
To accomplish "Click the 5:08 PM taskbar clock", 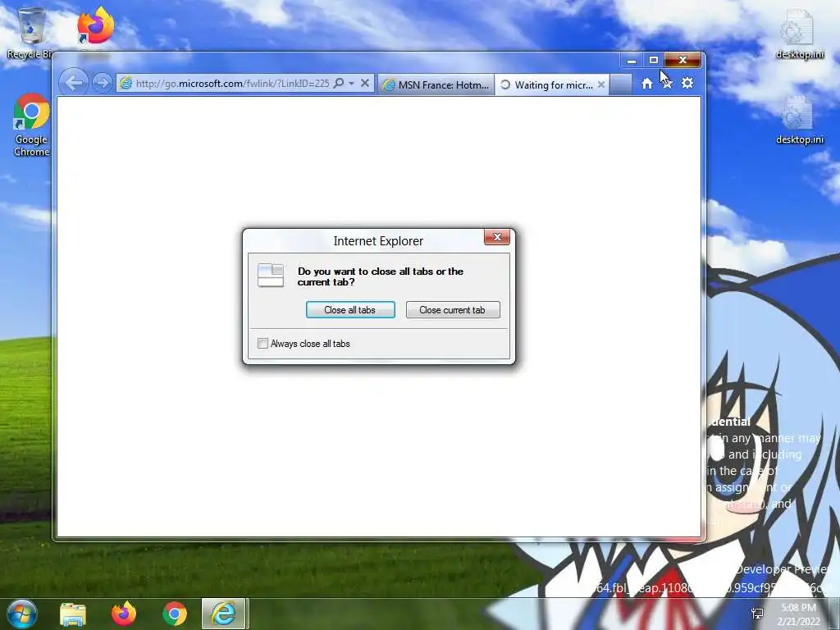I will 798,614.
